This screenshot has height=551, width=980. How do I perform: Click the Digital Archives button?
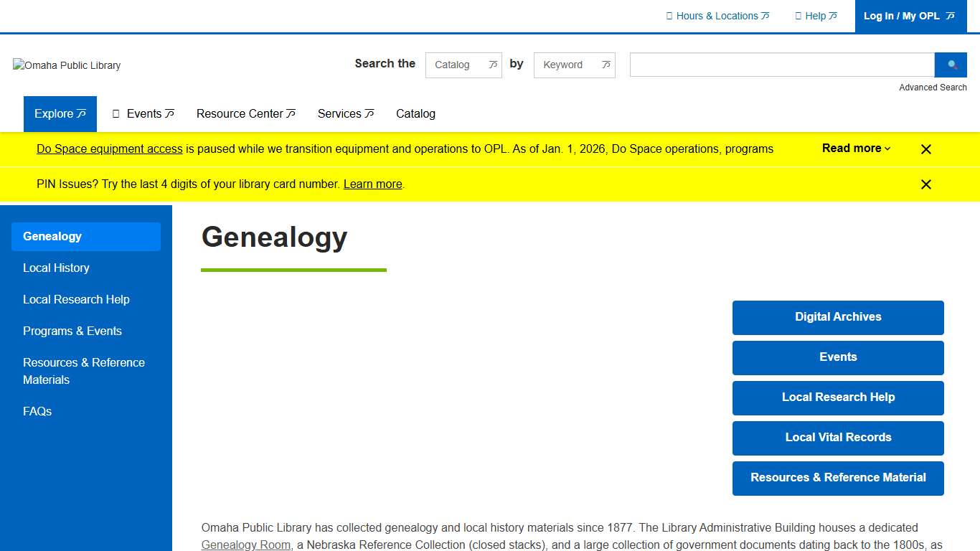[x=837, y=317]
